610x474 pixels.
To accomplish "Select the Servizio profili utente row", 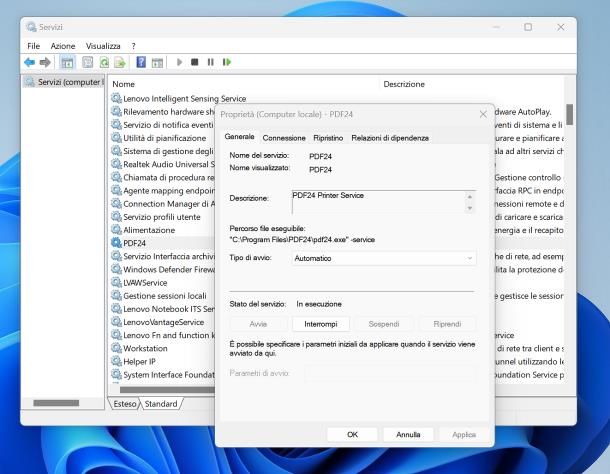I will click(x=161, y=217).
